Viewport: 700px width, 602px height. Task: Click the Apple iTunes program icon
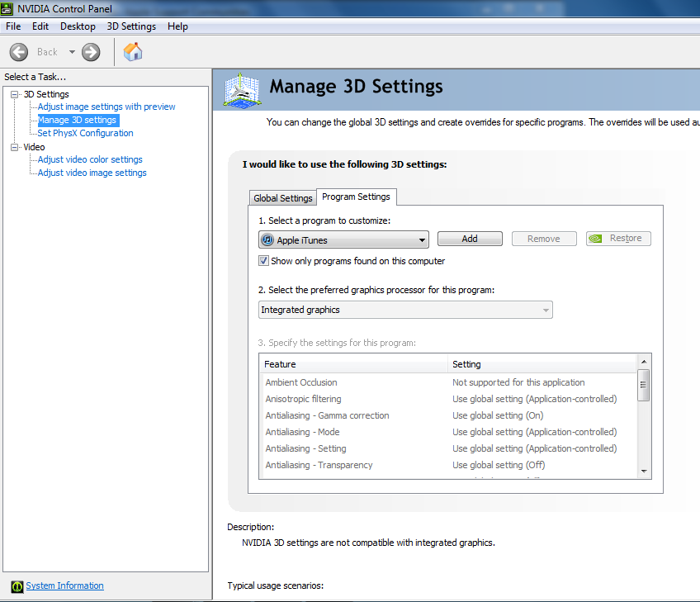point(267,239)
